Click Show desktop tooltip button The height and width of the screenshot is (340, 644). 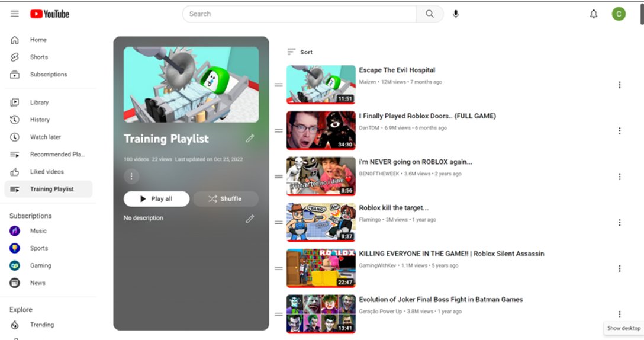pos(623,328)
